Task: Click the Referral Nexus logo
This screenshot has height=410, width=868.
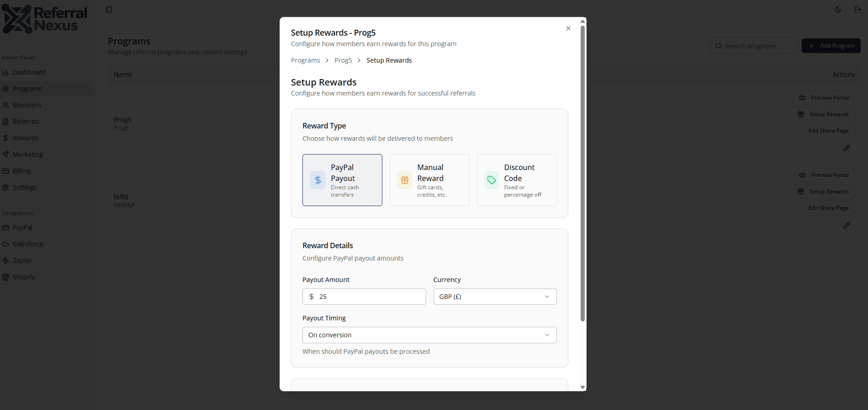Action: pyautogui.click(x=44, y=19)
